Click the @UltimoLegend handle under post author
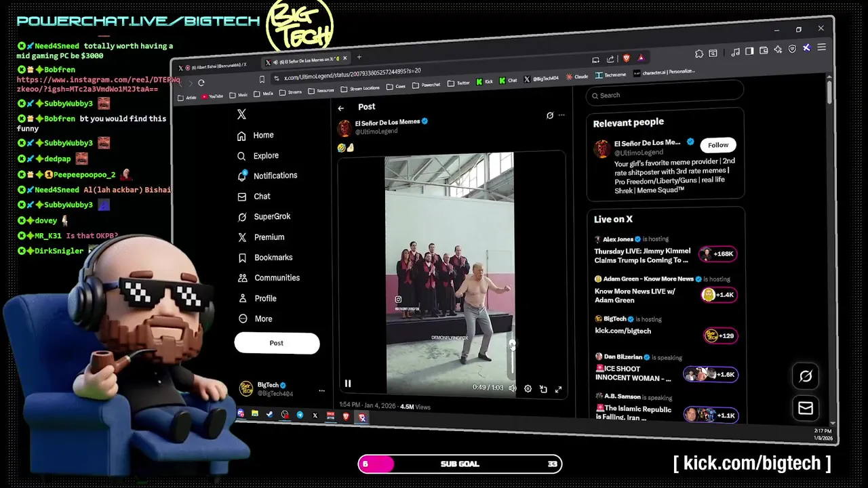The height and width of the screenshot is (488, 868). [376, 131]
